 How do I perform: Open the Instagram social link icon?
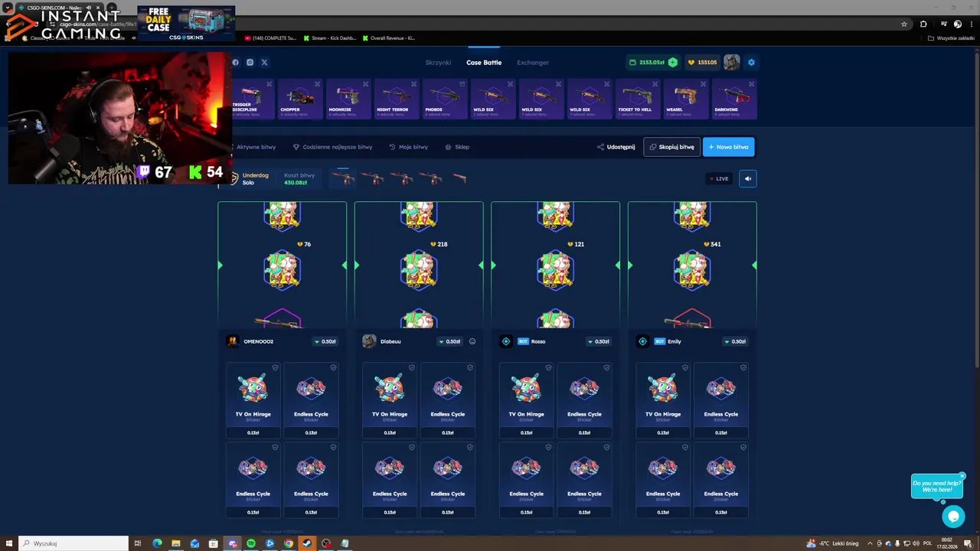click(250, 63)
